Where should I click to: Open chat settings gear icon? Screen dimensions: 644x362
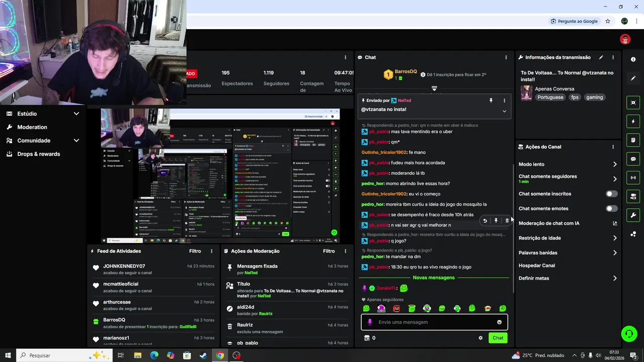tap(480, 338)
